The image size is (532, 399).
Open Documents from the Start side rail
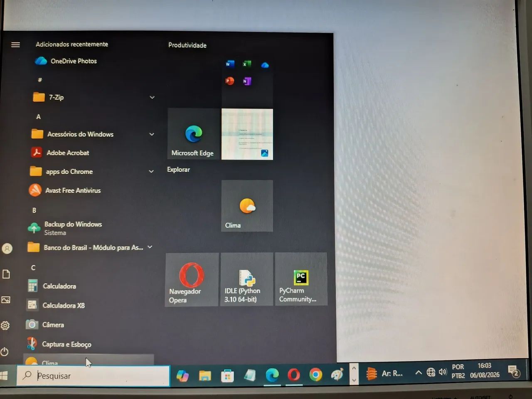coord(6,274)
